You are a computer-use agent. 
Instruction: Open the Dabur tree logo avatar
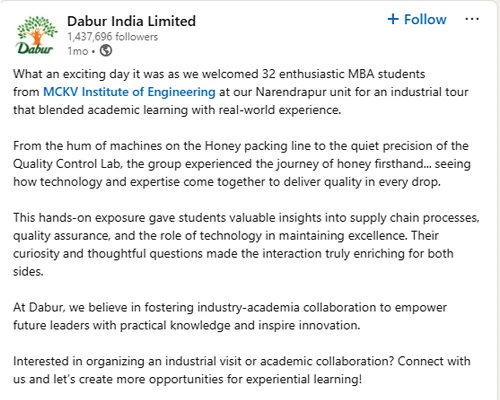pos(36,35)
